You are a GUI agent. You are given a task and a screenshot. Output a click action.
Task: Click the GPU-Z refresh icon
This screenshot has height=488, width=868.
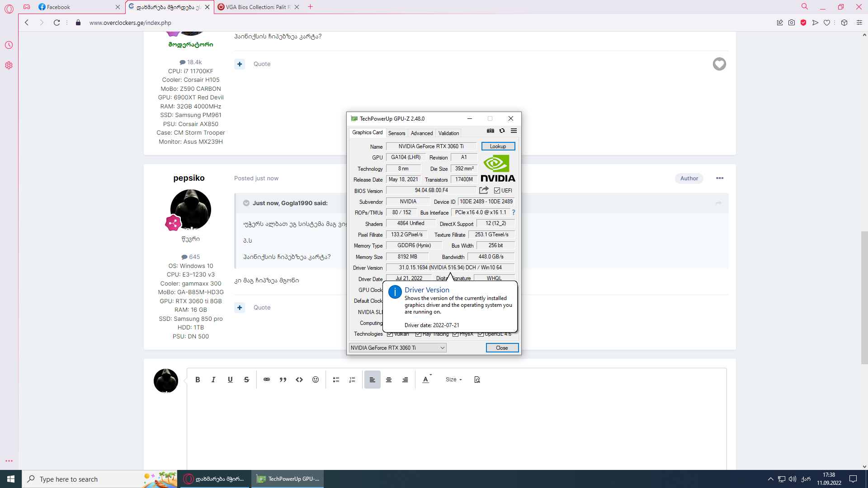[502, 131]
